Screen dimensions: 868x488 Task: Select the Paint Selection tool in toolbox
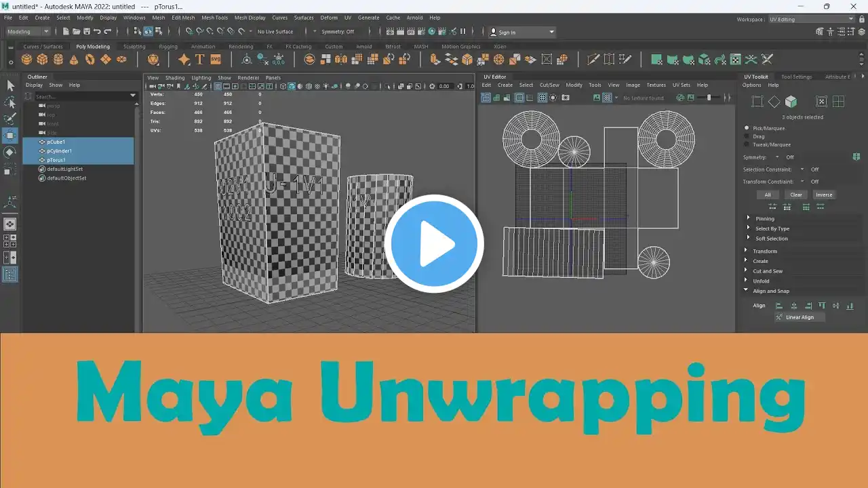(x=10, y=119)
